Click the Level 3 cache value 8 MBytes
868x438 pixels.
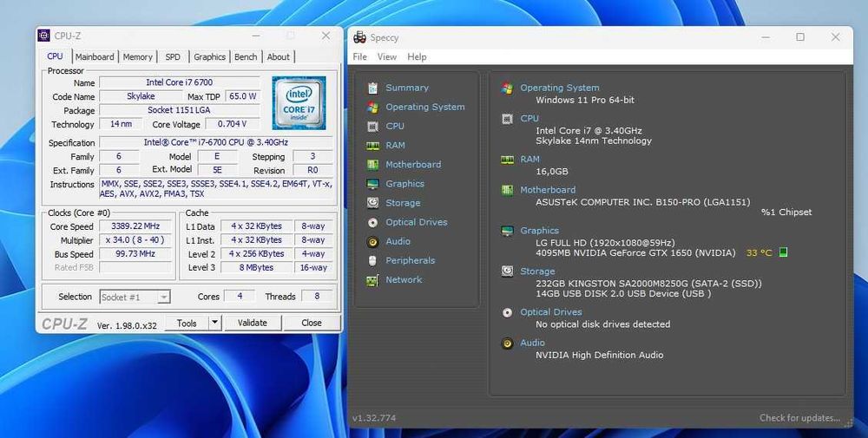(x=256, y=268)
